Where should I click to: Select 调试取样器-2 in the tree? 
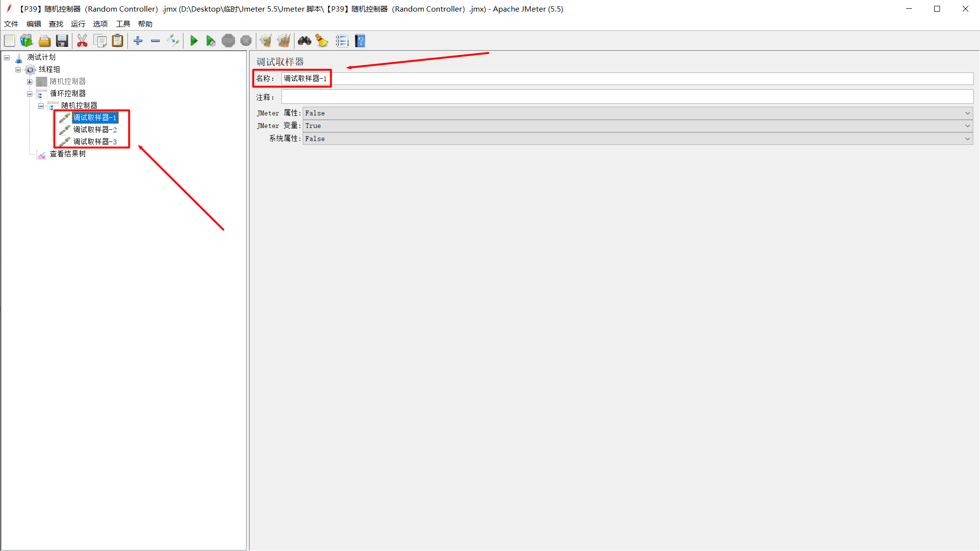95,130
